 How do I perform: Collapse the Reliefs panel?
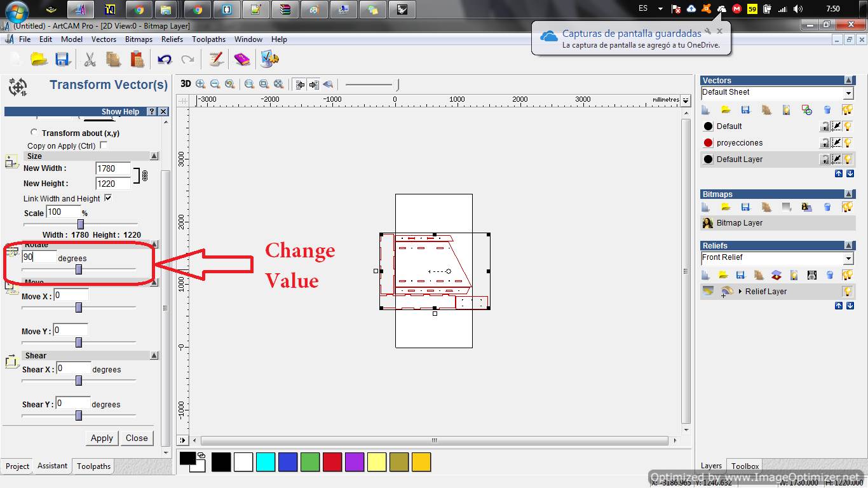pyautogui.click(x=849, y=245)
